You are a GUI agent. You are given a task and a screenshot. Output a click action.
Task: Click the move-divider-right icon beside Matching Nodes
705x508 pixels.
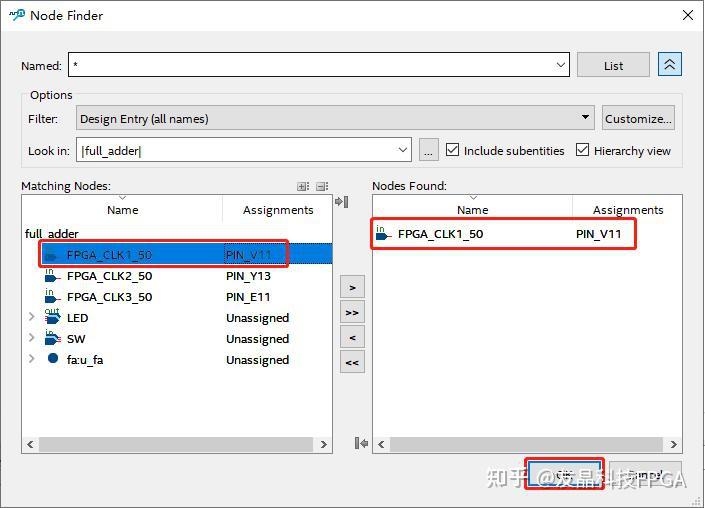tap(342, 201)
